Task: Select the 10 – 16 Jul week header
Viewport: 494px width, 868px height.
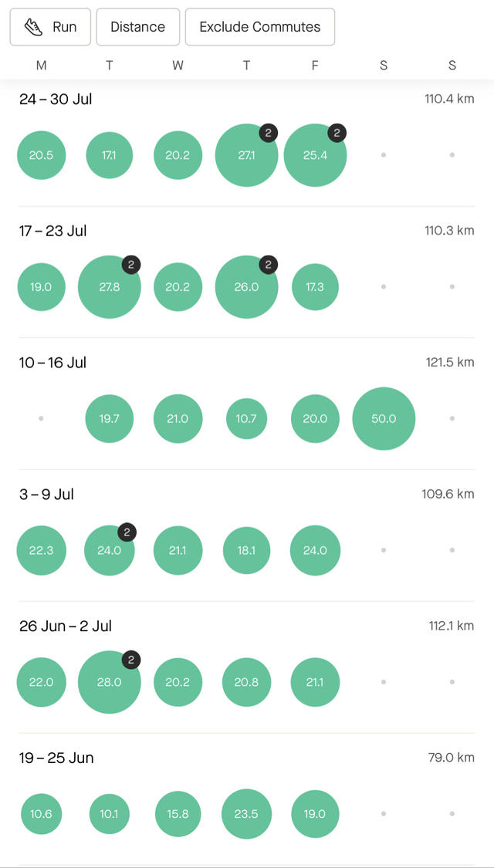Action: point(52,363)
